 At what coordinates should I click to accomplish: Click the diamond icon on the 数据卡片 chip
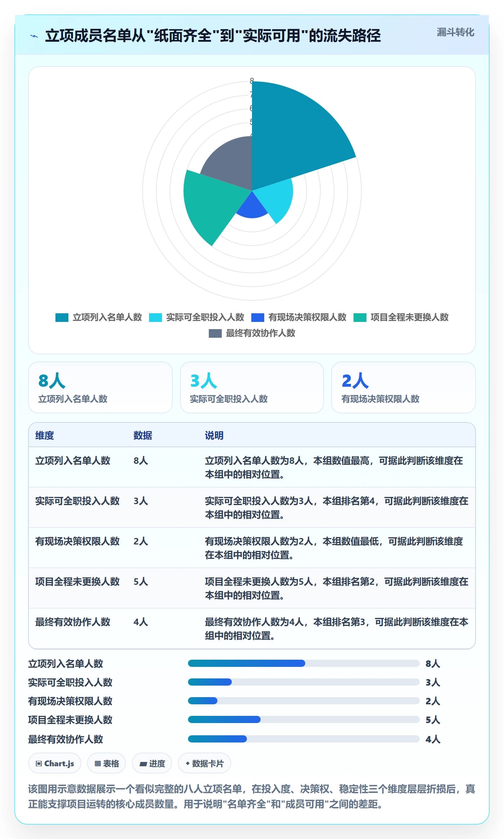[188, 763]
